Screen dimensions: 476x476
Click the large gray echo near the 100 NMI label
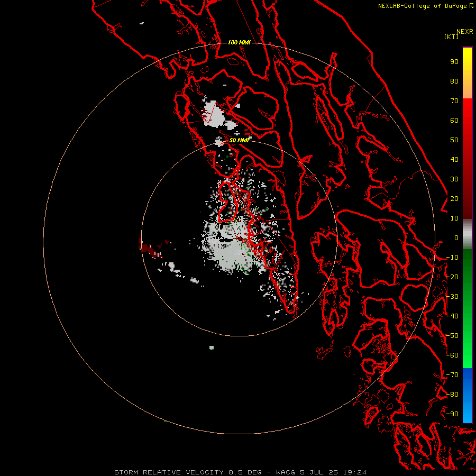(x=214, y=114)
